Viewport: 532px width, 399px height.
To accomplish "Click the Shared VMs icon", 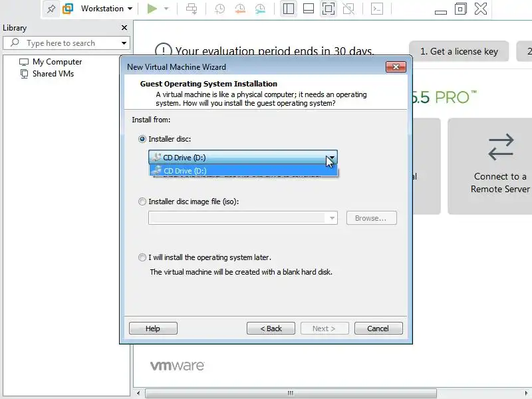I will tap(24, 74).
